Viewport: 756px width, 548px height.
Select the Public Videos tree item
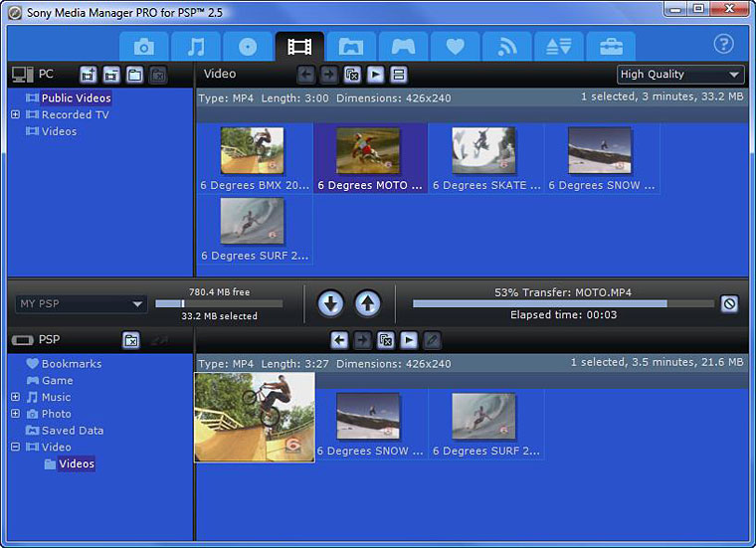point(77,97)
